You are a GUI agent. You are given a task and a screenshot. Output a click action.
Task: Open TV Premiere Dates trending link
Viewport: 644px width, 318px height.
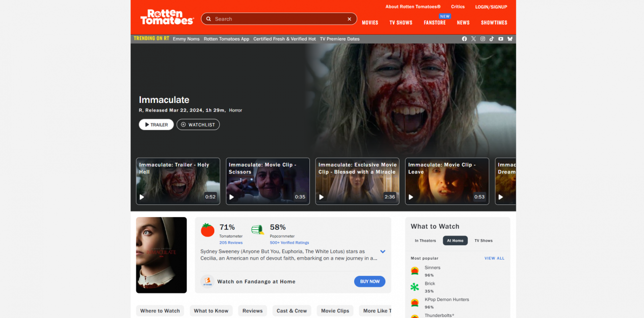340,39
